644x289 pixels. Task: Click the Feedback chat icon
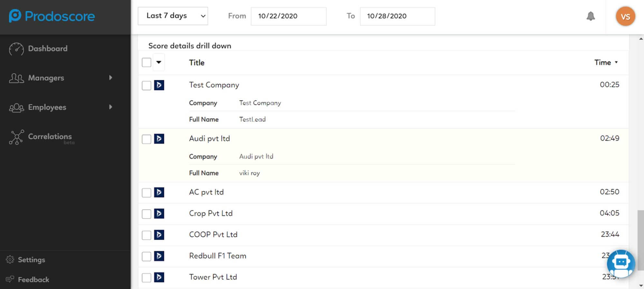point(10,279)
